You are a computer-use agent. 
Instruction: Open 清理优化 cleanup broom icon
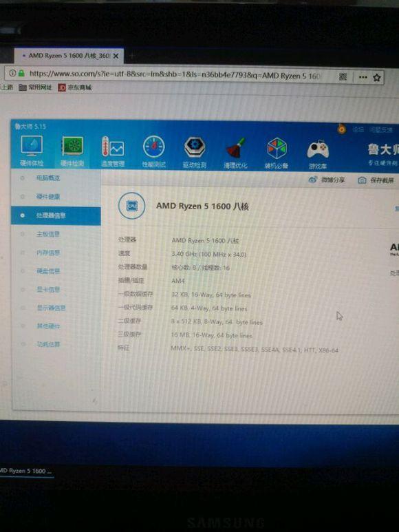pyautogui.click(x=235, y=153)
